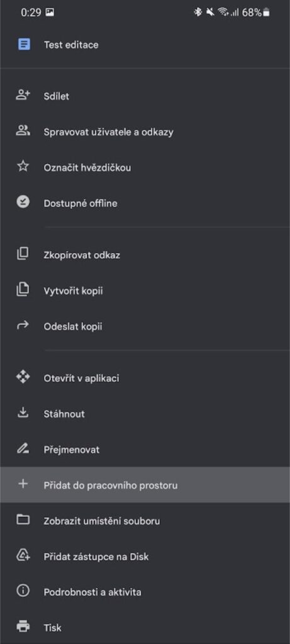Open Podrobnosti a aktivita

click(x=145, y=592)
